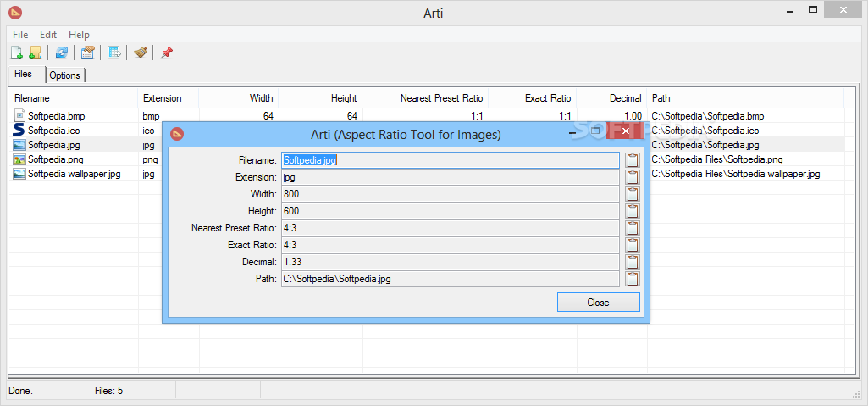Sort by the Height column header
Viewport: 868px width, 406px height.
(x=320, y=98)
